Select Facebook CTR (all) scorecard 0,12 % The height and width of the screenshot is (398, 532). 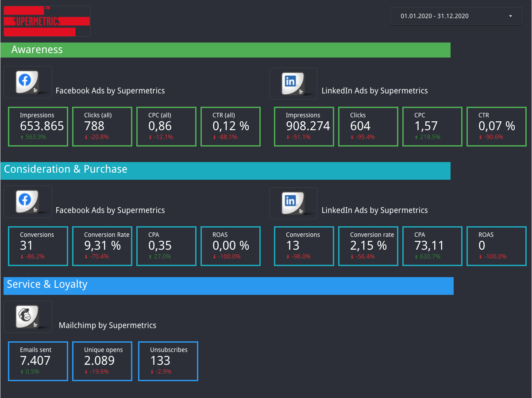(231, 127)
